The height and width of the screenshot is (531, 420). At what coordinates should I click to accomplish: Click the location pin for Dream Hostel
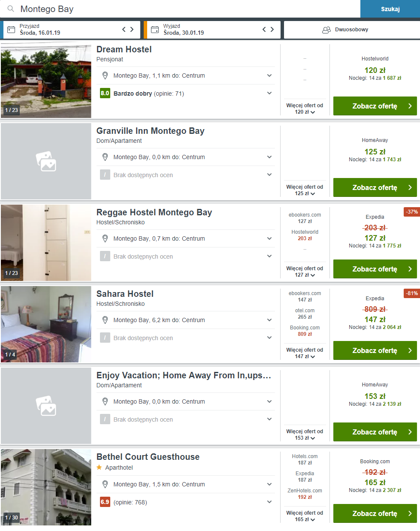coord(105,75)
